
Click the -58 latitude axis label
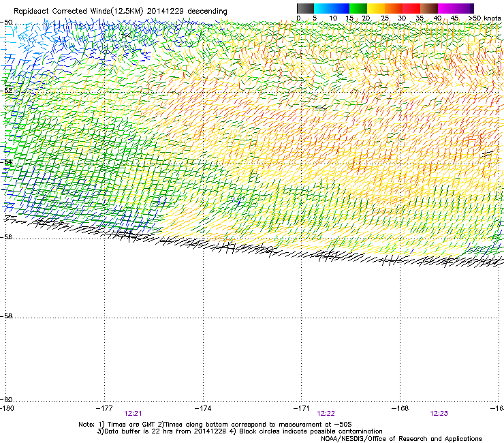coord(6,316)
